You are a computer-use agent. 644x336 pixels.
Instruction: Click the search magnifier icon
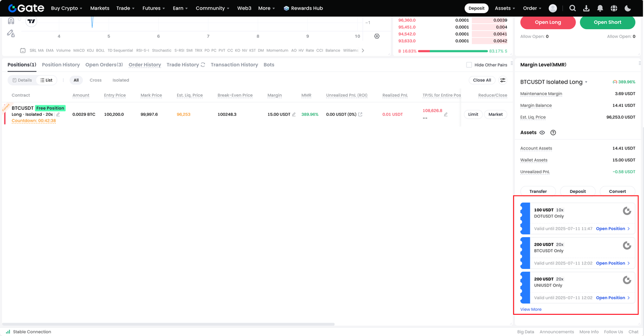pos(573,8)
